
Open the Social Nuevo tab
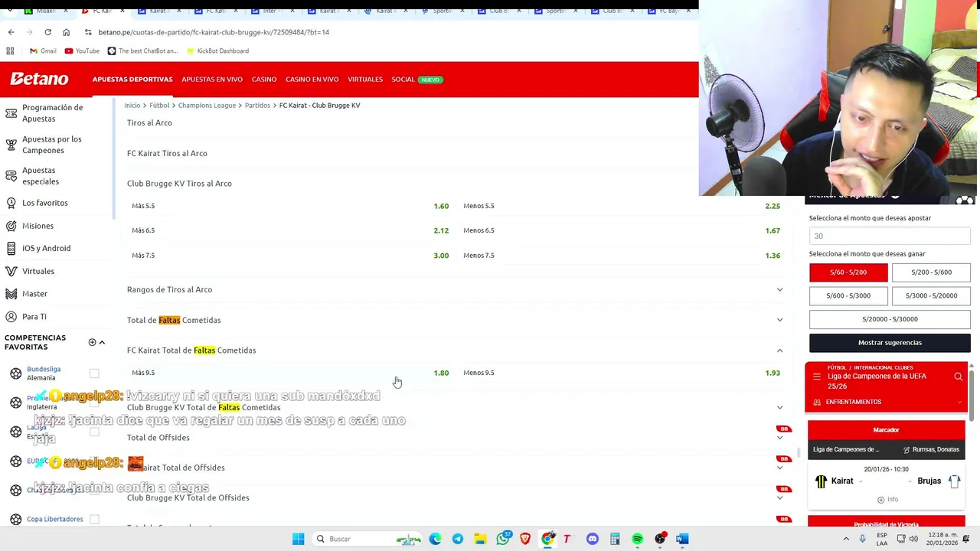click(417, 80)
